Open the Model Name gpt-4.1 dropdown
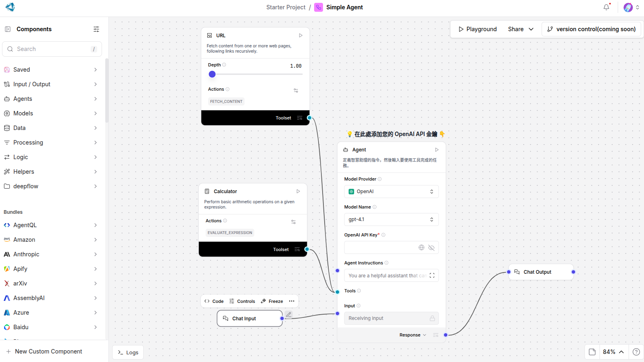Screen dimensions: 644x362 point(391,219)
